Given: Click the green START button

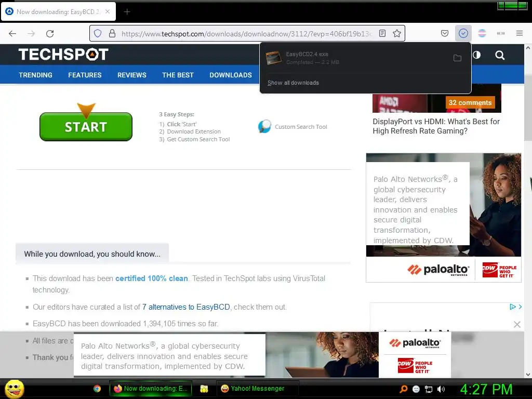Looking at the screenshot, I should click(x=86, y=127).
